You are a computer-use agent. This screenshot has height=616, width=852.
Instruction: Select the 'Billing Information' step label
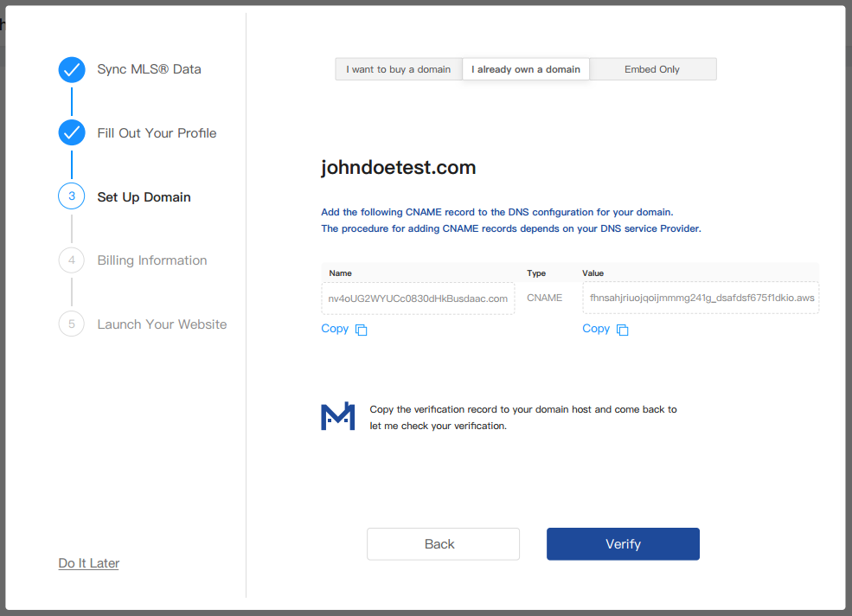click(x=152, y=260)
